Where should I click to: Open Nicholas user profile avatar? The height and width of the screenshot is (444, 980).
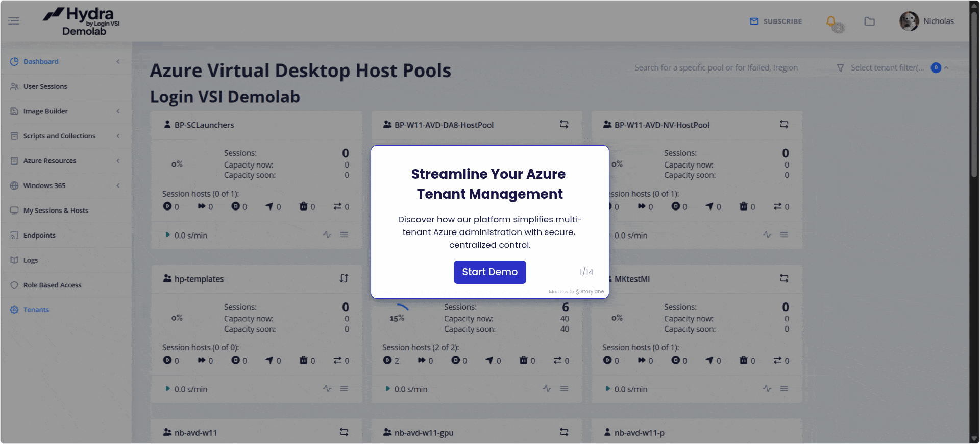[909, 21]
